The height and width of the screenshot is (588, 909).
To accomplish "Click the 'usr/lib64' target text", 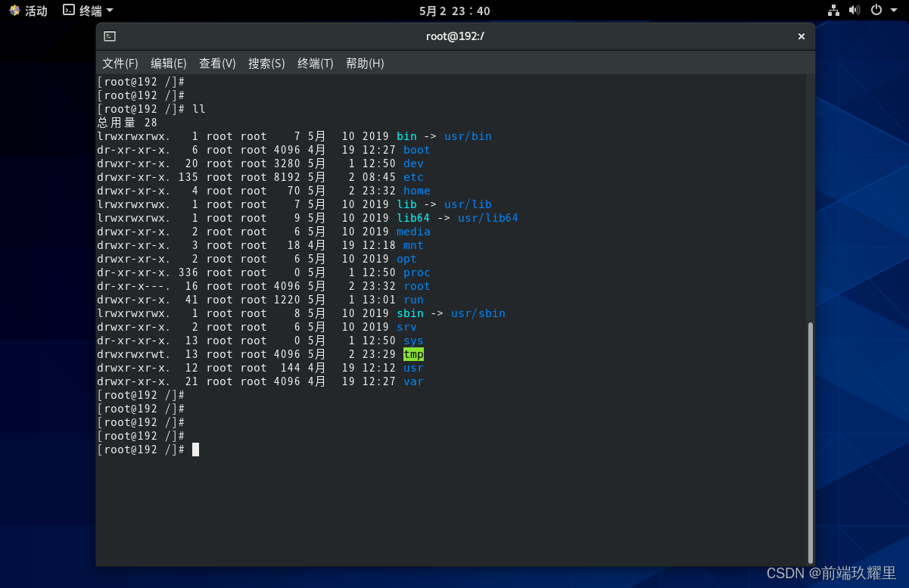I will [488, 218].
